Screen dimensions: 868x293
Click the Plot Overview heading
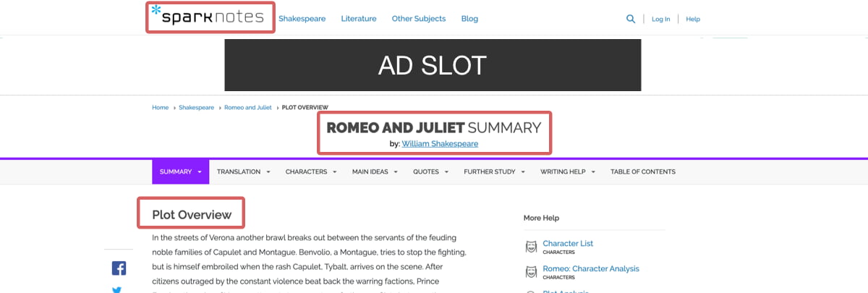click(192, 215)
